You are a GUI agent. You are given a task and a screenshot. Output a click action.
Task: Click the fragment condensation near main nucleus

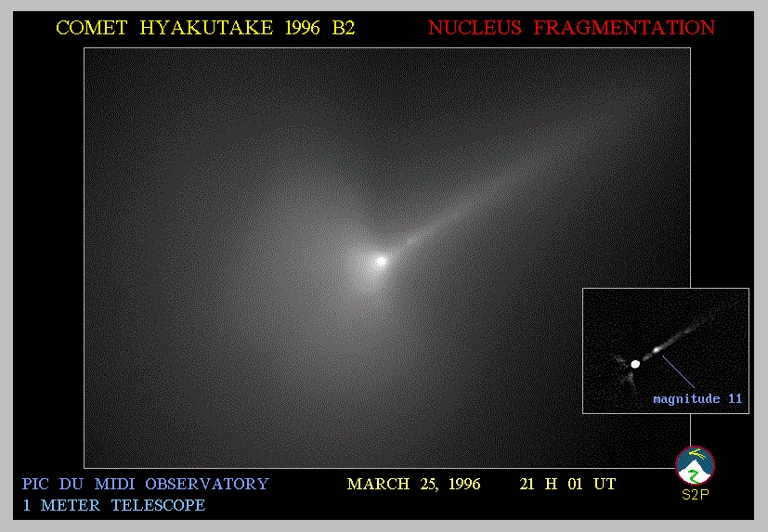pyautogui.click(x=412, y=240)
